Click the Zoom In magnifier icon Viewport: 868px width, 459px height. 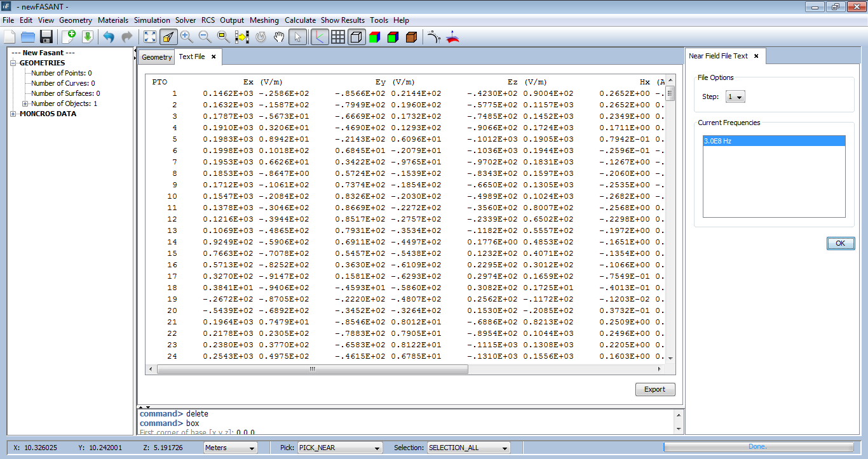click(x=187, y=37)
